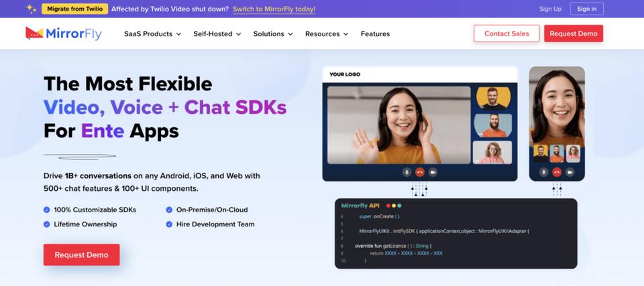Click the MirrorFlyUIKit . initFlySDK code line
Screen dimensions: 644x286
(444, 231)
